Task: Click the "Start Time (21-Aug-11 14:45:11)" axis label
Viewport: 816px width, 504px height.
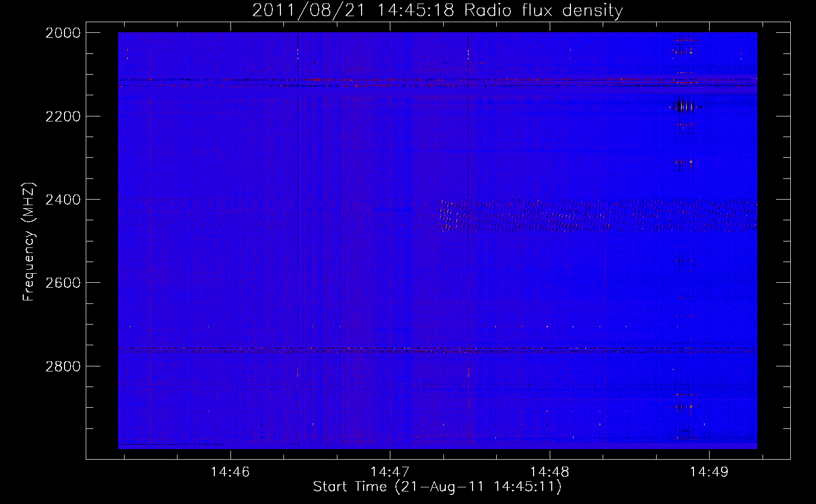Action: (x=437, y=487)
